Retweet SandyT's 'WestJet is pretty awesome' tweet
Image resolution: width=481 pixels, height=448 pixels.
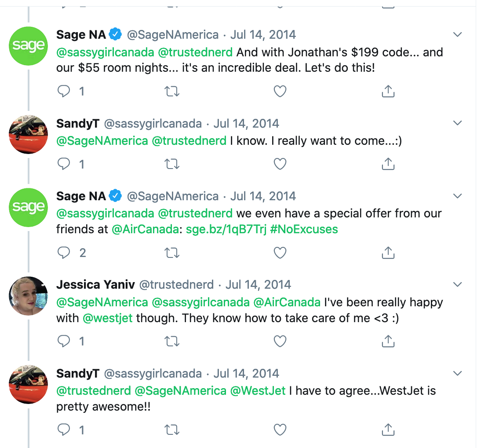(172, 430)
